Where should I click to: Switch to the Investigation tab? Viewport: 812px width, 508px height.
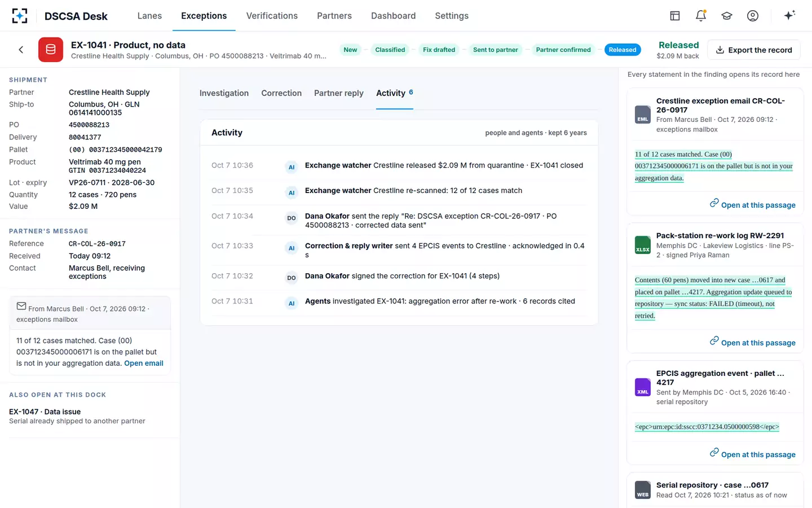(224, 93)
